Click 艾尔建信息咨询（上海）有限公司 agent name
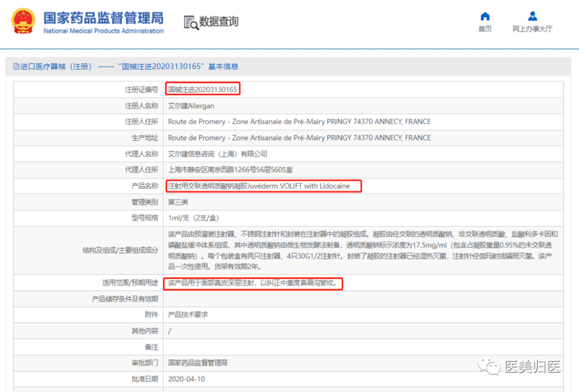 [x=218, y=154]
